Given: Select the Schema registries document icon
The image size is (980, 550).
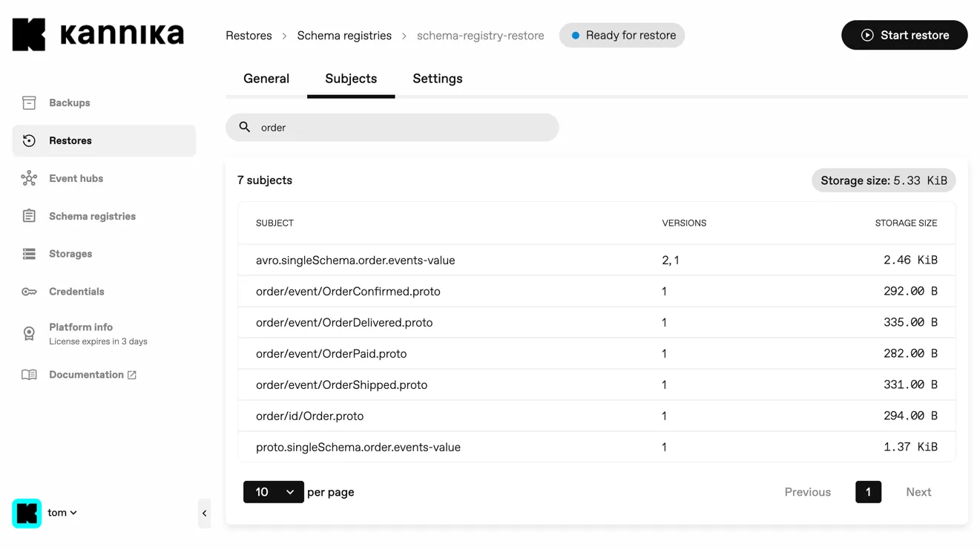Looking at the screenshot, I should (x=29, y=216).
